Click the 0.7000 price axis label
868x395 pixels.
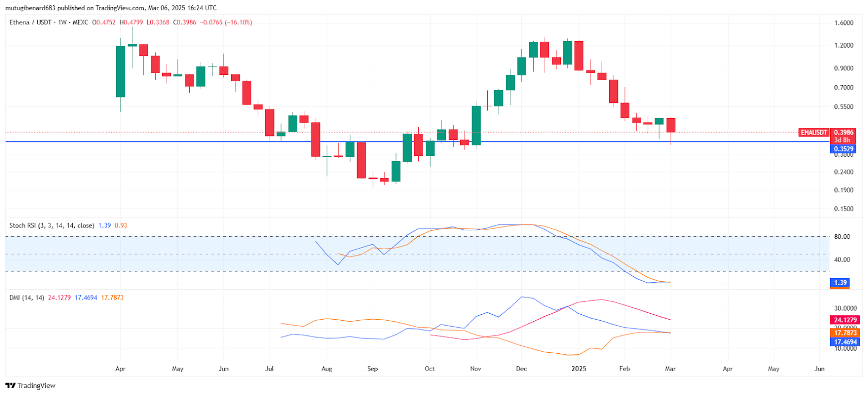click(x=844, y=87)
